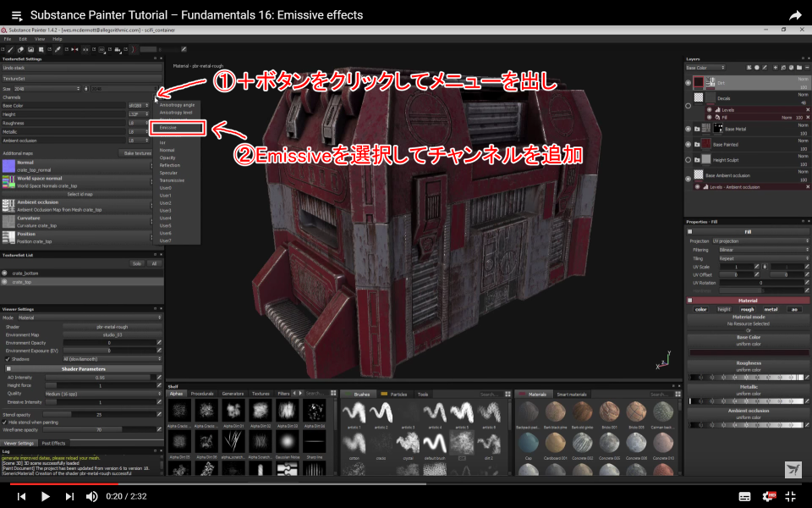Switch to the Smart materials tab
This screenshot has height=508, width=812.
(x=572, y=395)
